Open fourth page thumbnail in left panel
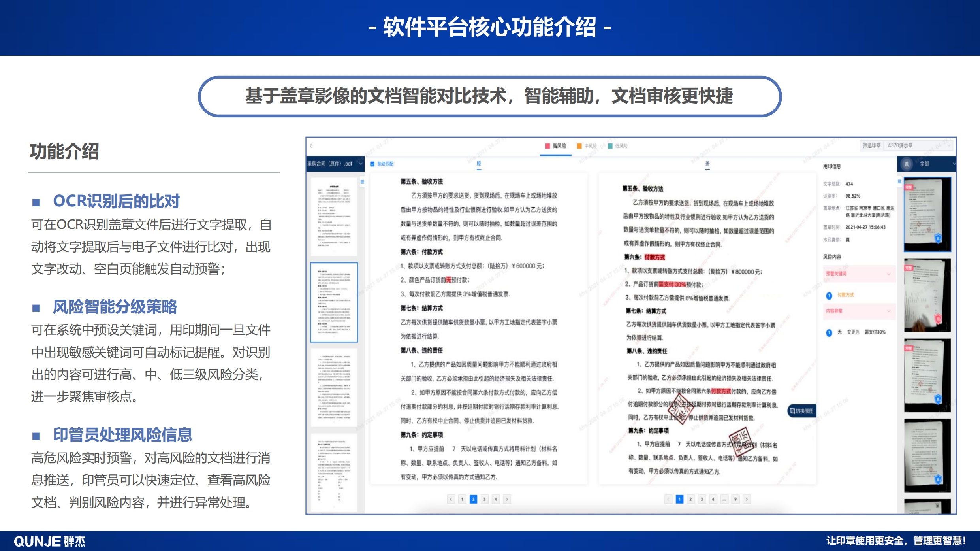980x551 pixels. (334, 472)
